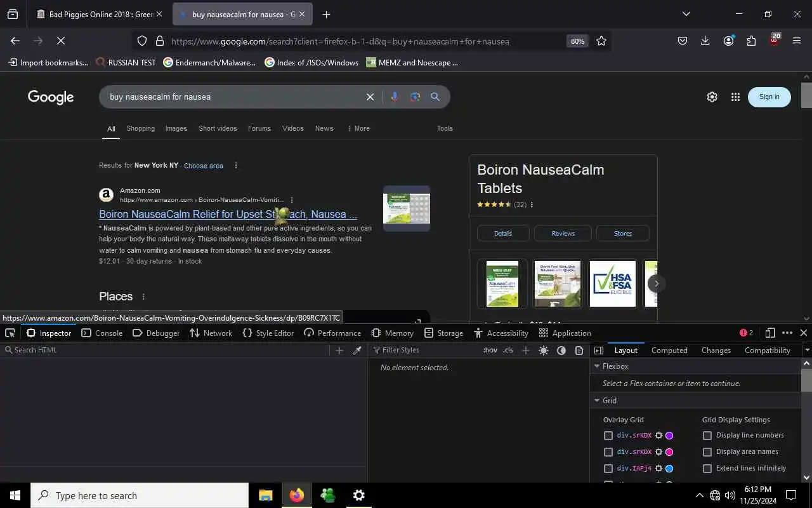The width and height of the screenshot is (812, 508).
Task: Open Firefox from the Windows taskbar
Action: (297, 495)
